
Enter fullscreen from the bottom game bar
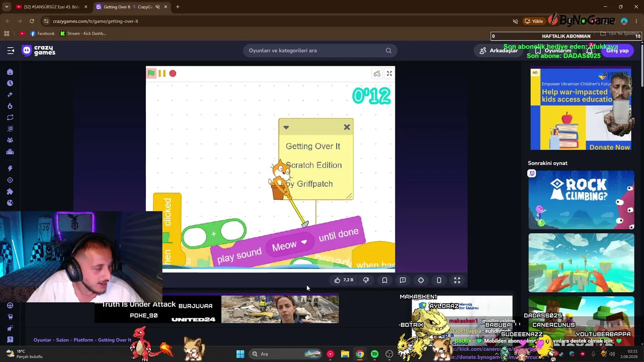pos(457,280)
